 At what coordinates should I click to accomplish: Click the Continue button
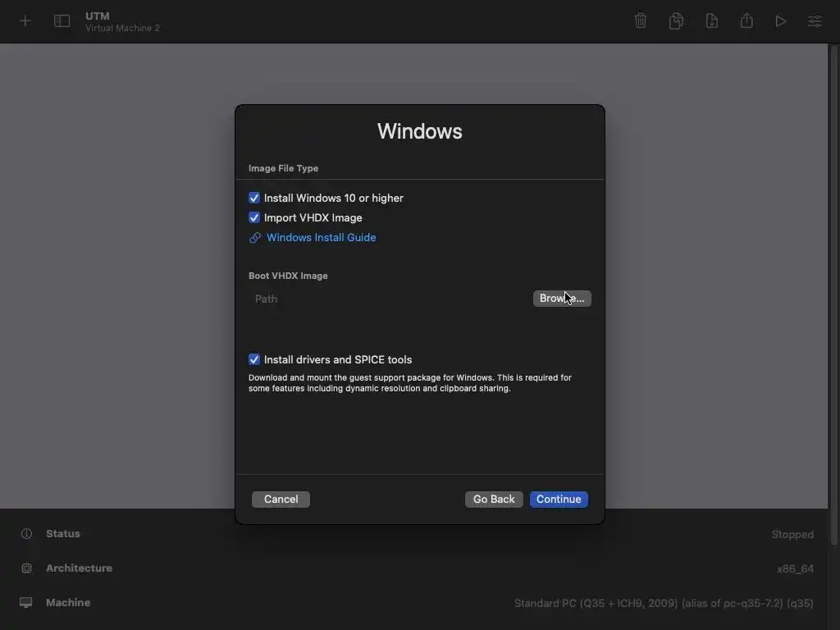coord(559,500)
